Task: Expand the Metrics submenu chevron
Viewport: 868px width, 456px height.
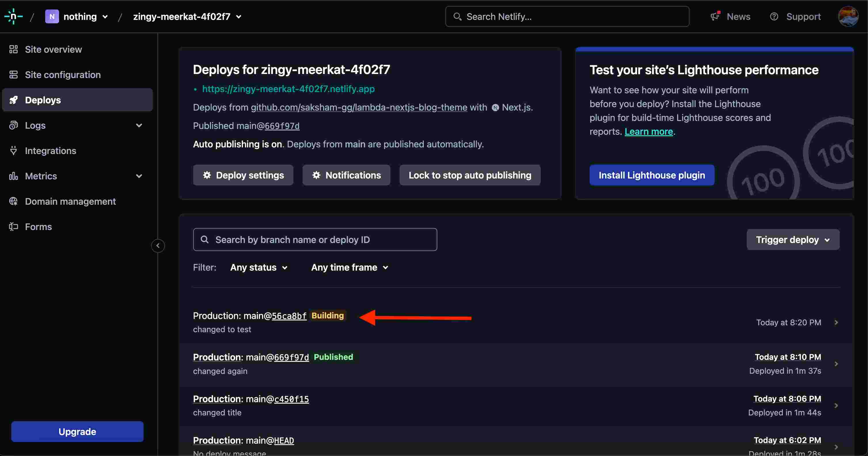Action: 139,176
